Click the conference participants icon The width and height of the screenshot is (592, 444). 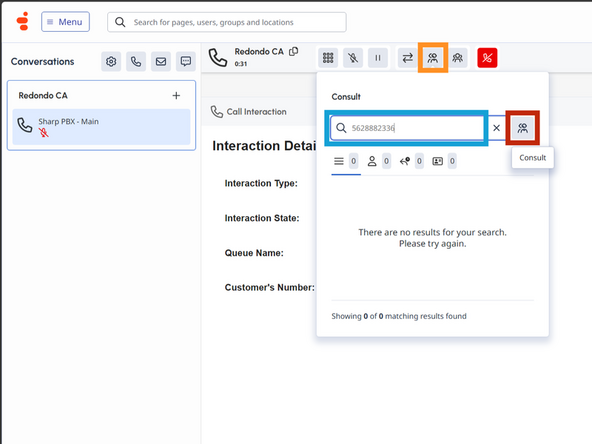(x=458, y=58)
